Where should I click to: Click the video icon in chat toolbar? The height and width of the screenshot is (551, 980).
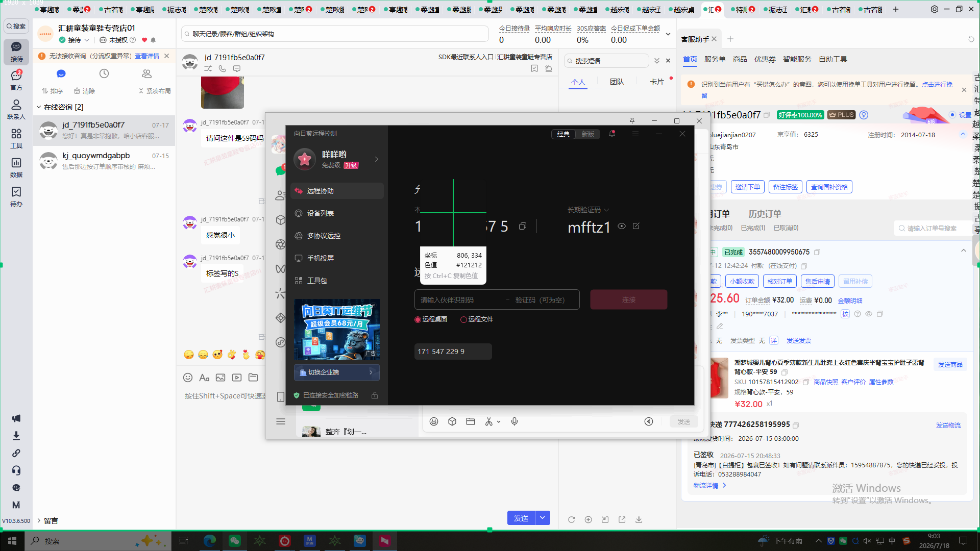[237, 378]
